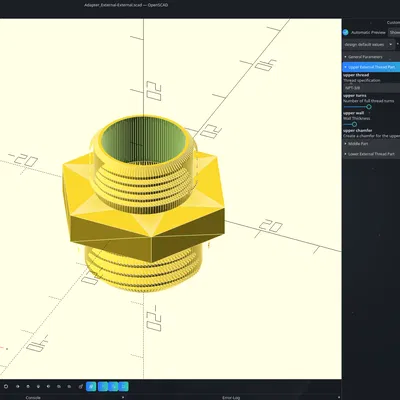
Task: Open the Show dropdown beside Automatic Preview
Action: pos(394,32)
